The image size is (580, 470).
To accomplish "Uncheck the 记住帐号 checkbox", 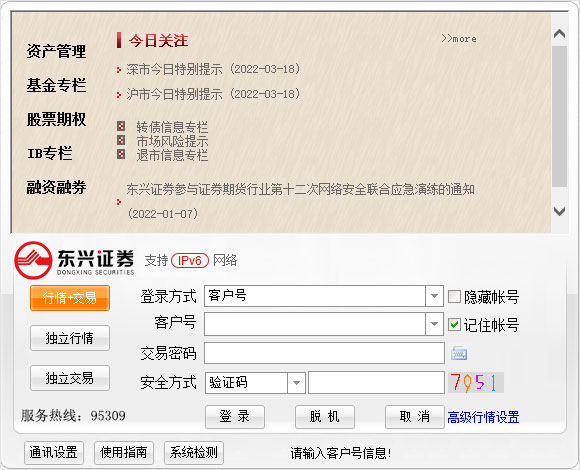I will [454, 325].
